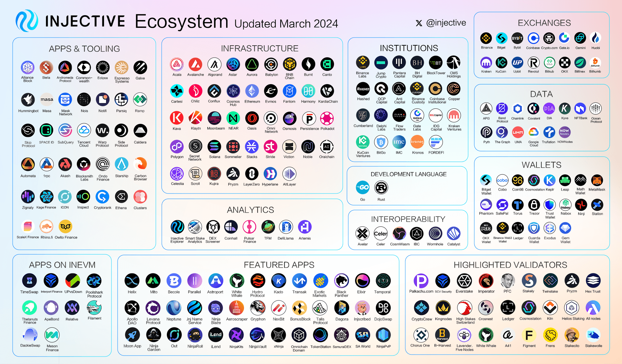Viewport: 622px width, 364px height.
Task: Select the Avalanche infrastructure icon
Action: 195,64
